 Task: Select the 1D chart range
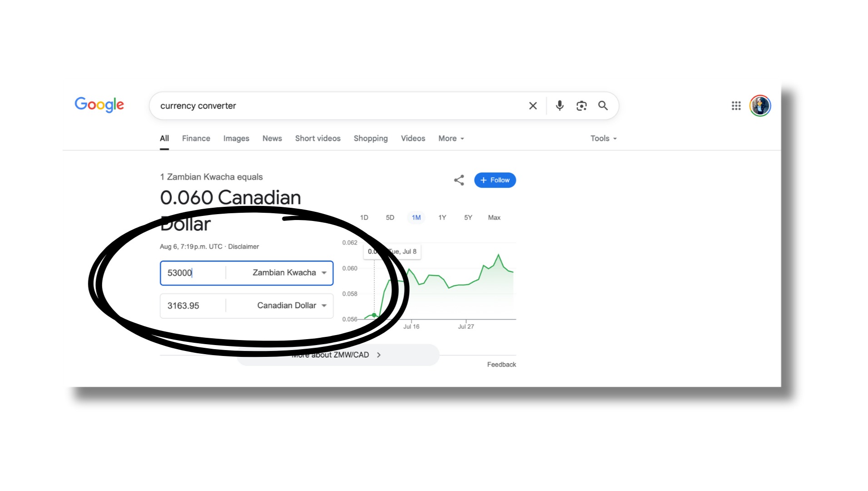tap(364, 218)
